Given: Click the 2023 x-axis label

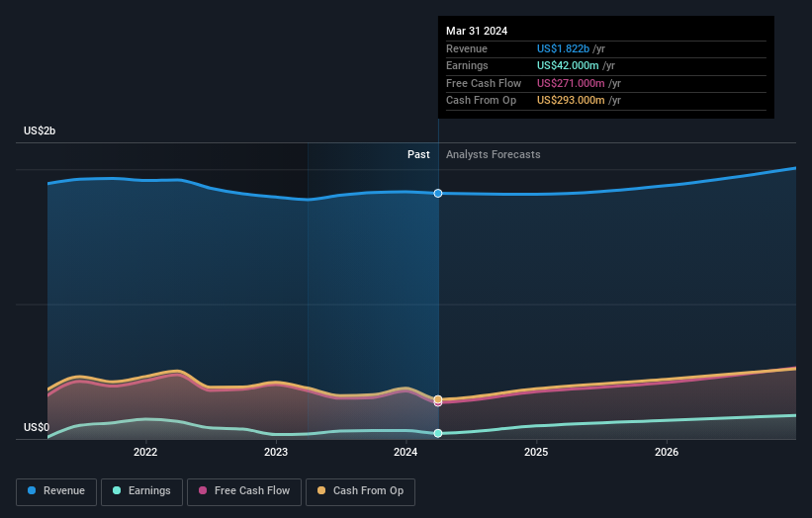Looking at the screenshot, I should pyautogui.click(x=276, y=452).
